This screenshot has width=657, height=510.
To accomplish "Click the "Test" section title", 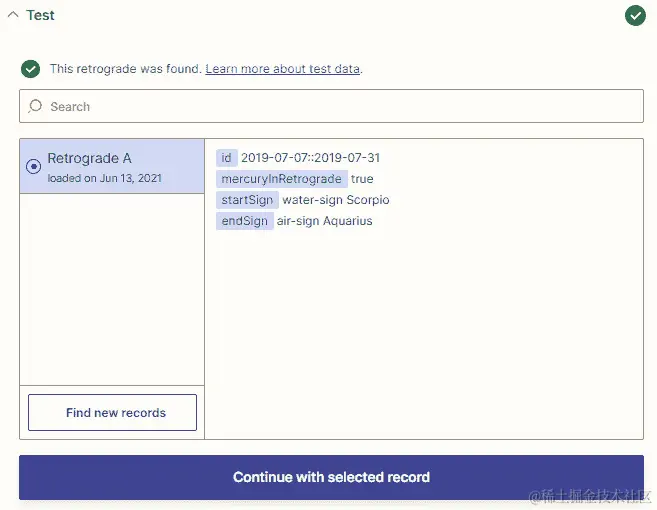I will (x=40, y=15).
